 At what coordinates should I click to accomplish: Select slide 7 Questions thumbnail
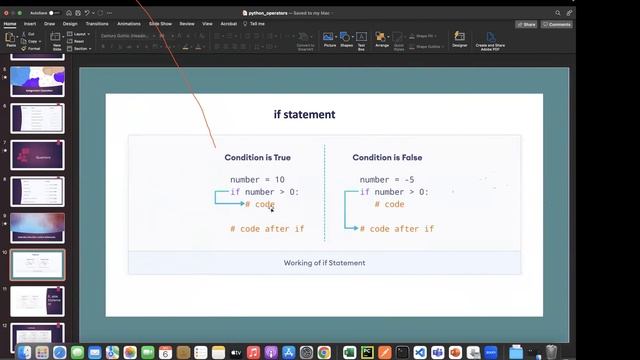(x=37, y=155)
